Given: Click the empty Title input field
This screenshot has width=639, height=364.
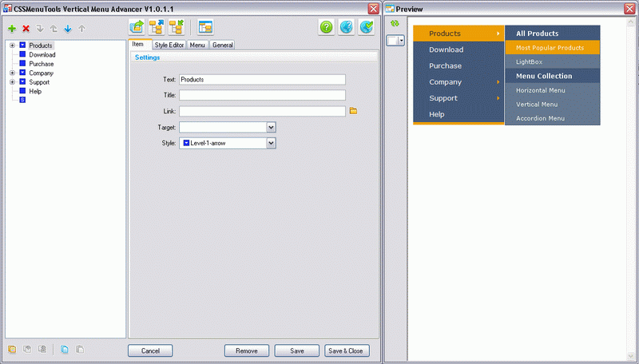Looking at the screenshot, I should tap(263, 95).
